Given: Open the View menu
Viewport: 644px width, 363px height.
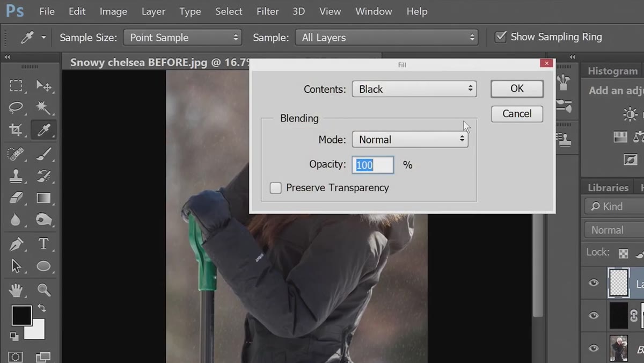Looking at the screenshot, I should (x=330, y=11).
